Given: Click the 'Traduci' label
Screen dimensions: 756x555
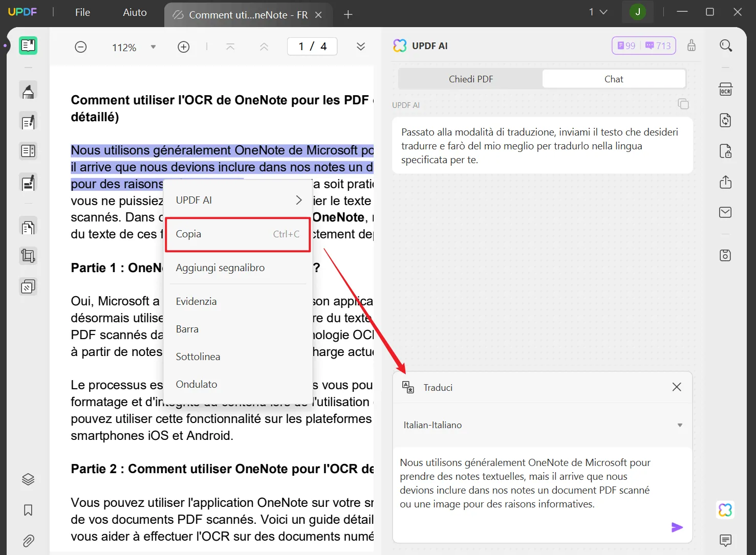Looking at the screenshot, I should pos(438,388).
